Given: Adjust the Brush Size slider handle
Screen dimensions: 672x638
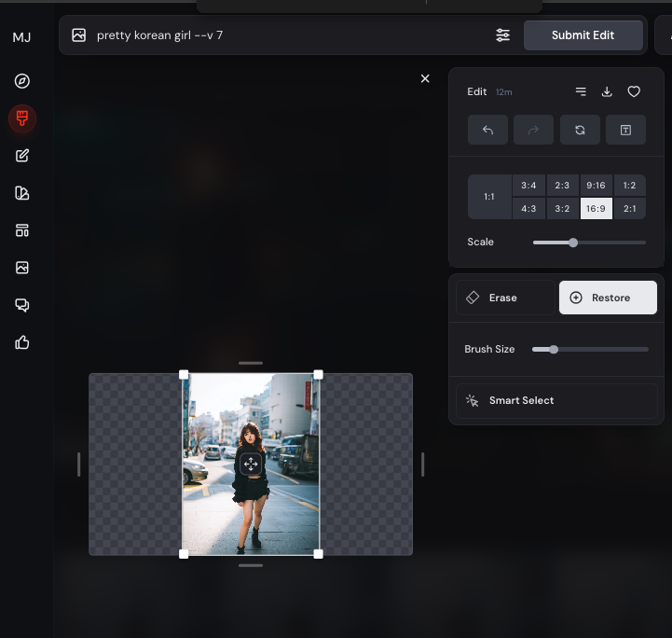Looking at the screenshot, I should [x=554, y=350].
